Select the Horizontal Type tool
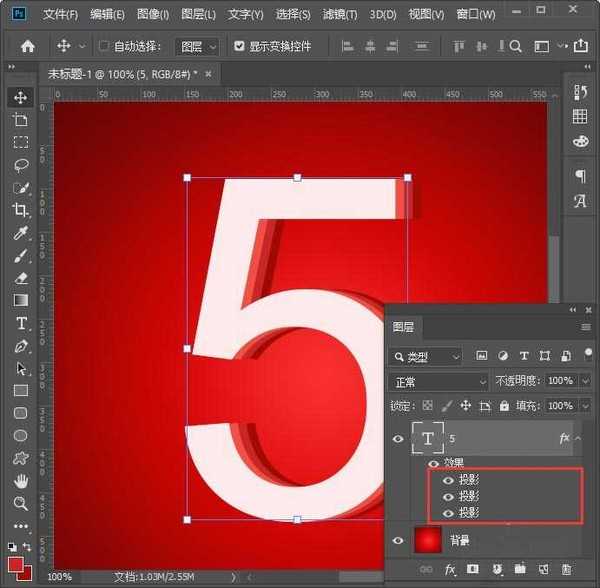 [20, 323]
